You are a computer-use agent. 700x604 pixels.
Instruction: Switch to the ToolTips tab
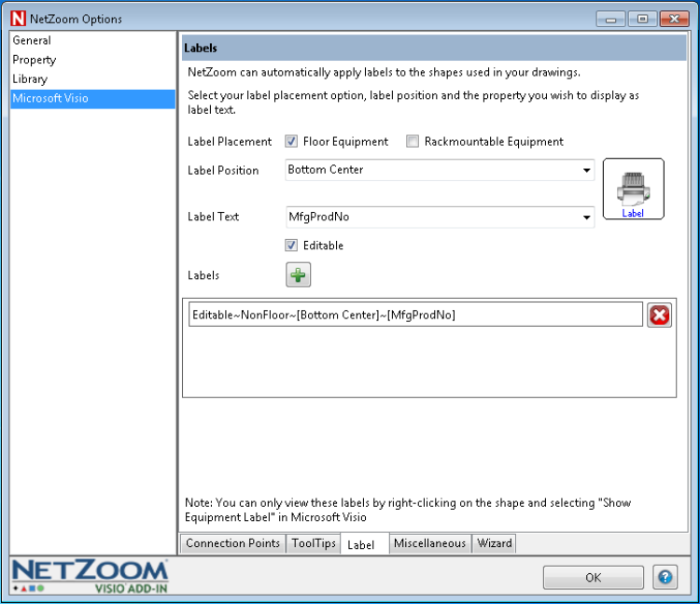(x=314, y=543)
